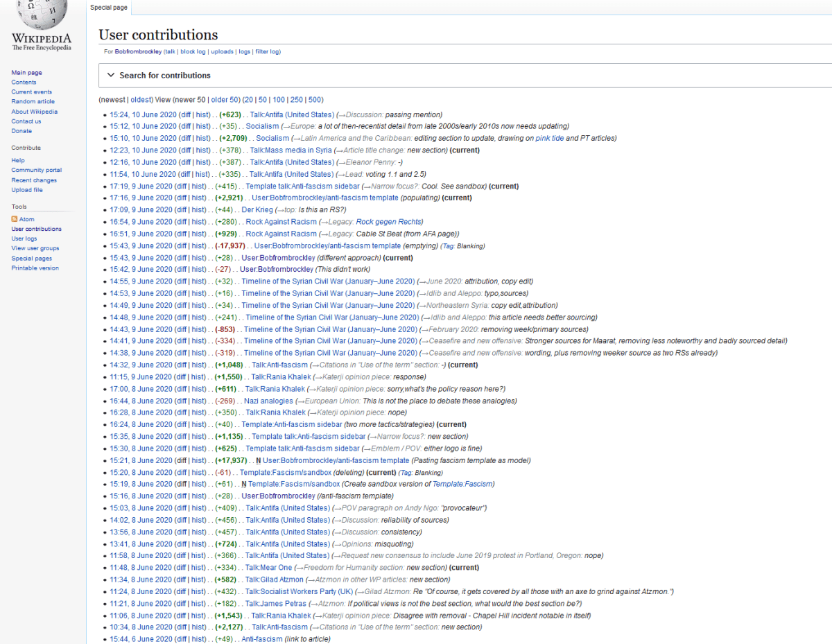
Task: Open User logs in Tools
Action: (x=24, y=238)
